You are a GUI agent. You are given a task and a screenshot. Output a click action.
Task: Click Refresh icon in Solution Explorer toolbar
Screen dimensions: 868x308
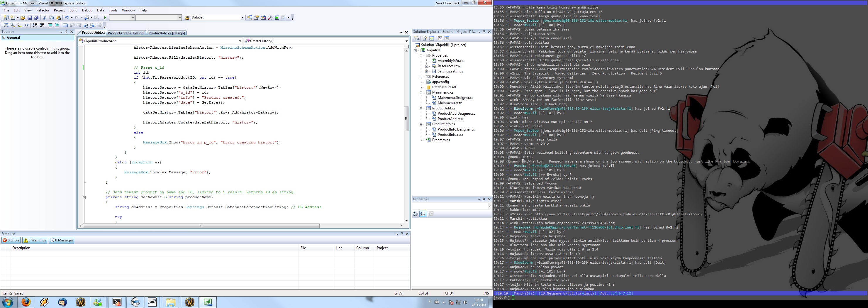tap(432, 38)
